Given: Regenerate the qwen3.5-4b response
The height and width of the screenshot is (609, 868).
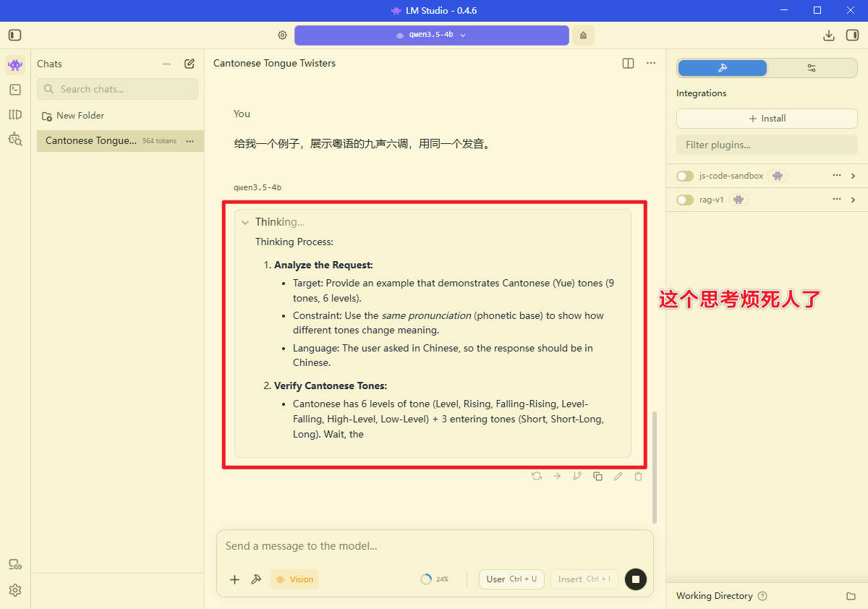Looking at the screenshot, I should 536,476.
